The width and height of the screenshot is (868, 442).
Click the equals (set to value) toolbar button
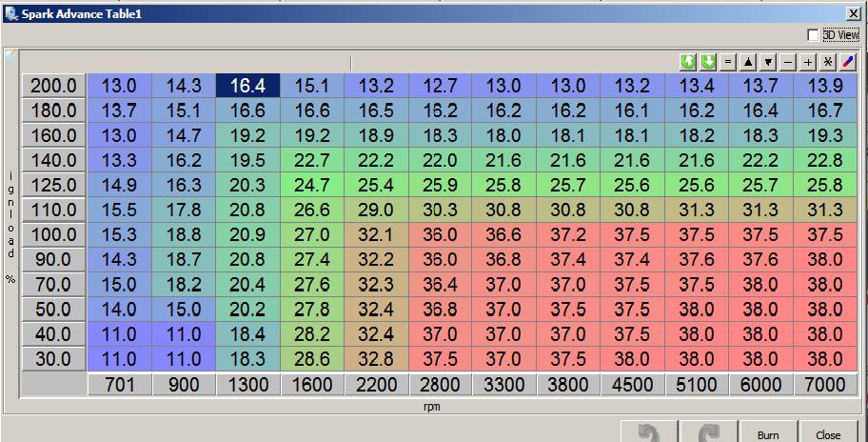point(728,62)
